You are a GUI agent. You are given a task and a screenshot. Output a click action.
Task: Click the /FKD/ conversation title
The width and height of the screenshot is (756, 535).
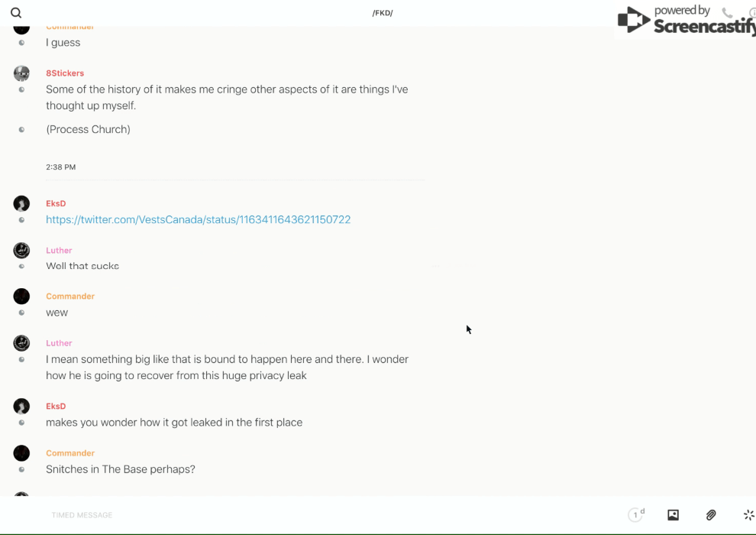383,13
